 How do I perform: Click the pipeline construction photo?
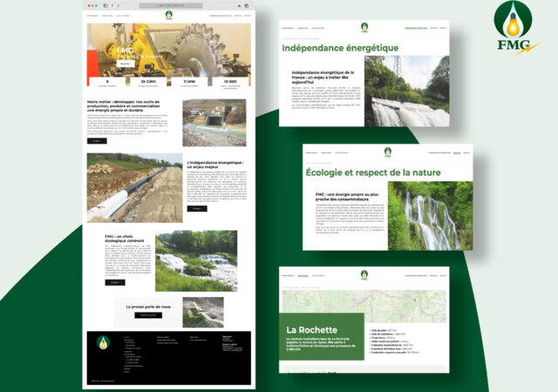(135, 188)
